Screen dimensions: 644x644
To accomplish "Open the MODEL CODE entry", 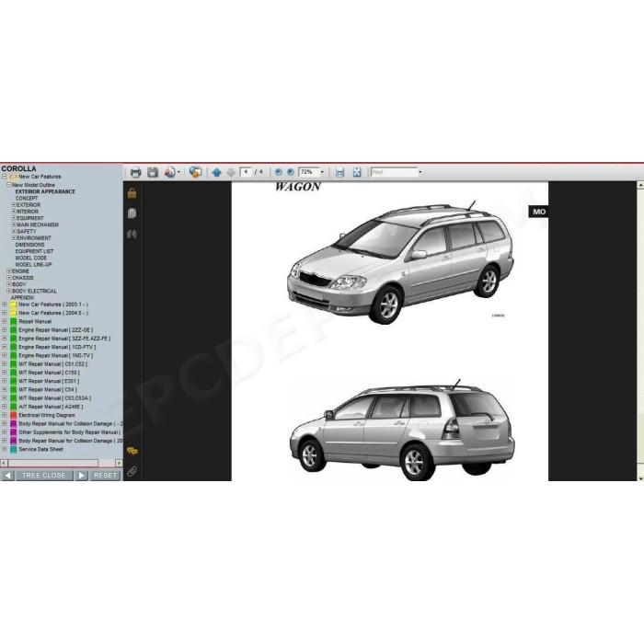I will [x=31, y=258].
